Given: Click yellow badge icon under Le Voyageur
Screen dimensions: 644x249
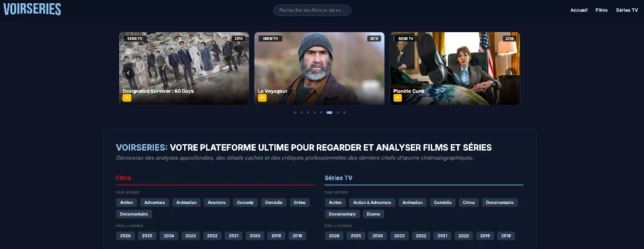Looking at the screenshot, I should click(x=262, y=98).
